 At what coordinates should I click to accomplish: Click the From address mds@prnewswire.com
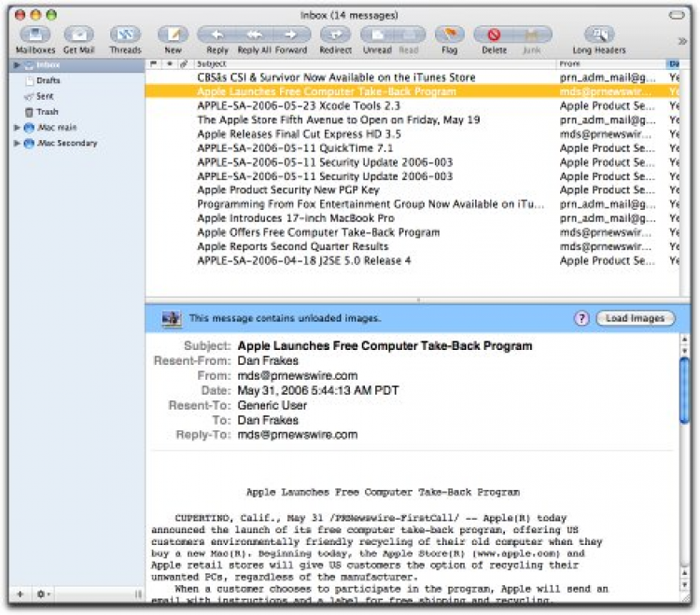pos(298,376)
